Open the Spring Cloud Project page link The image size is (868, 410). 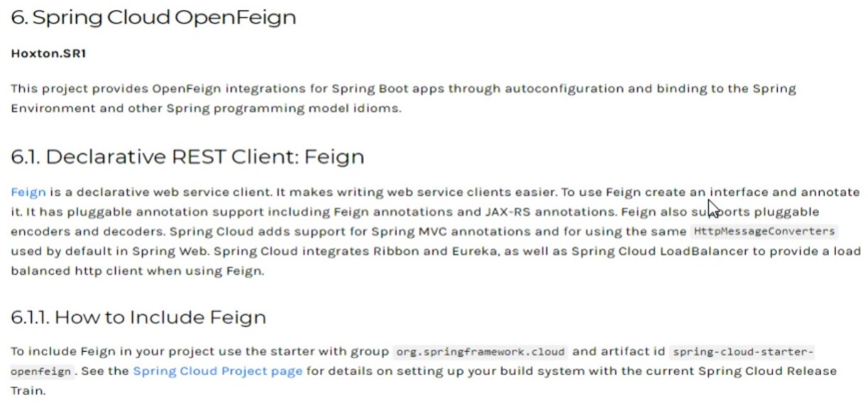click(217, 371)
